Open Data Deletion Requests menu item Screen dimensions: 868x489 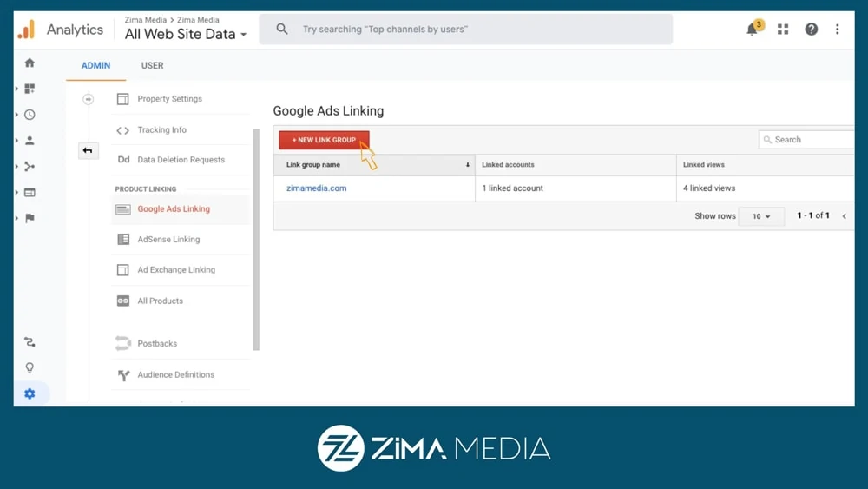[x=181, y=160]
